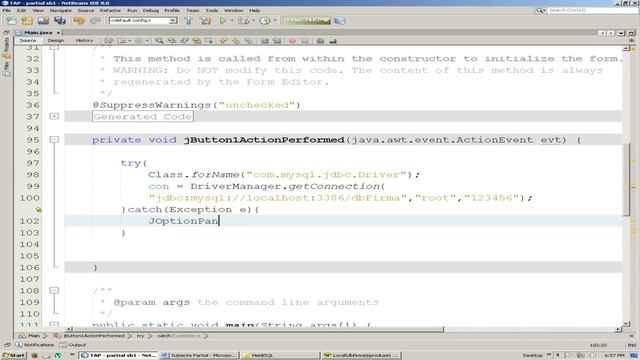This screenshot has width=640, height=360.
Task: Click the Redo arrow icon
Action: pos(95,20)
